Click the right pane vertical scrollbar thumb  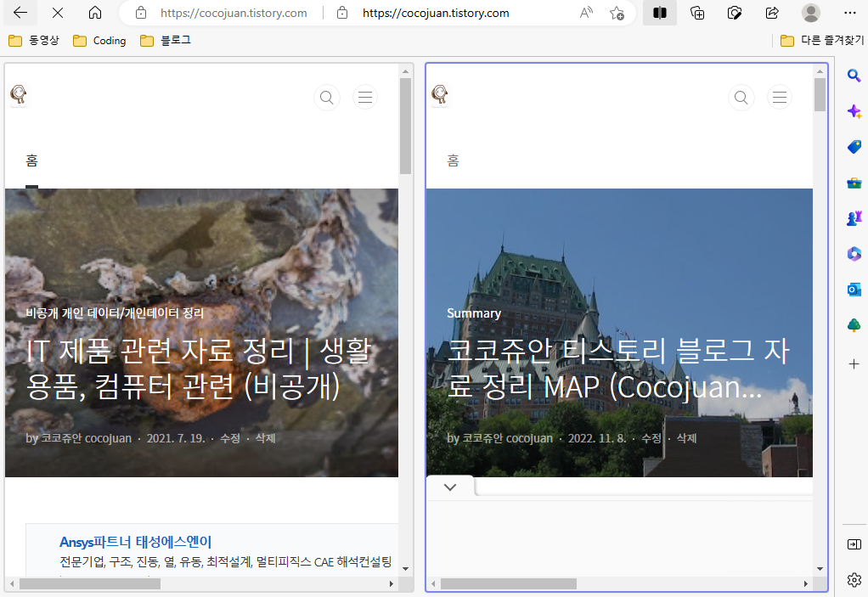[x=820, y=94]
